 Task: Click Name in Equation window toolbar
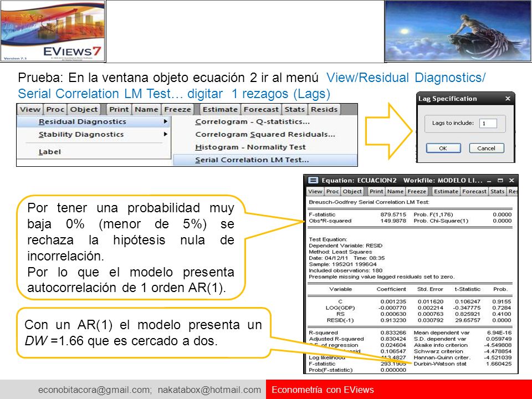395,191
